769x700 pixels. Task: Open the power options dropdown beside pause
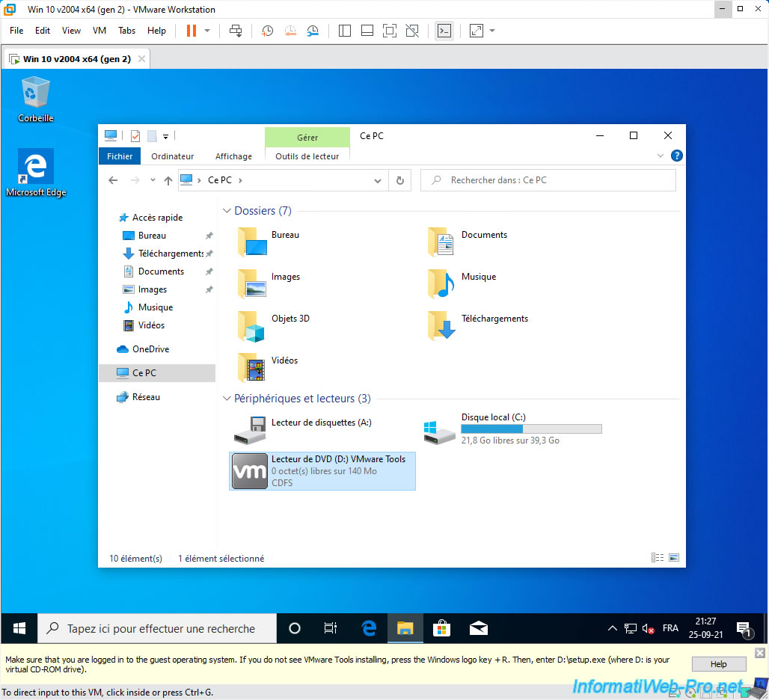pyautogui.click(x=207, y=31)
